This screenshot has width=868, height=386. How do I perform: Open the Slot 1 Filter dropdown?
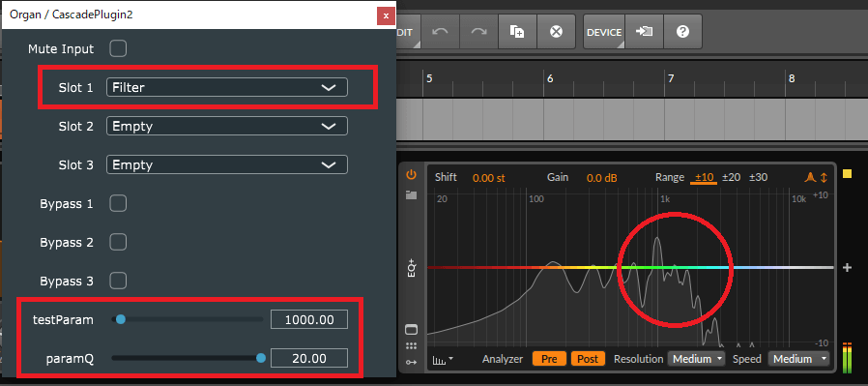click(227, 87)
